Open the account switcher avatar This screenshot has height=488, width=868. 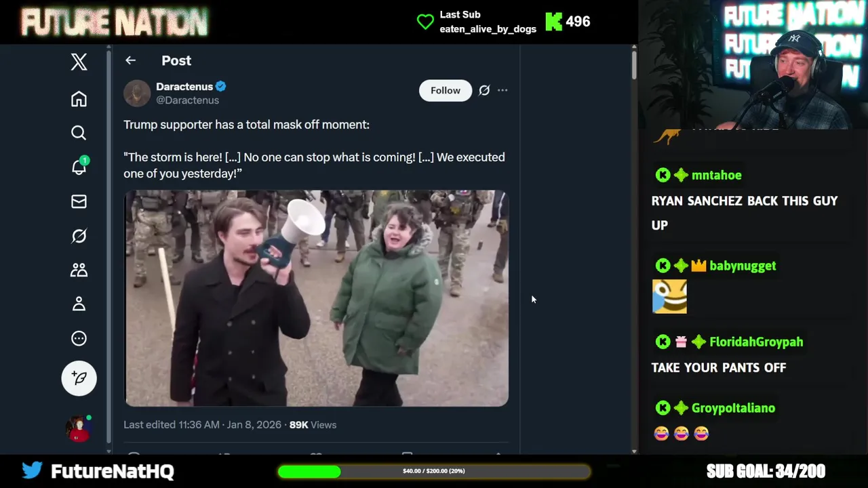coord(79,428)
